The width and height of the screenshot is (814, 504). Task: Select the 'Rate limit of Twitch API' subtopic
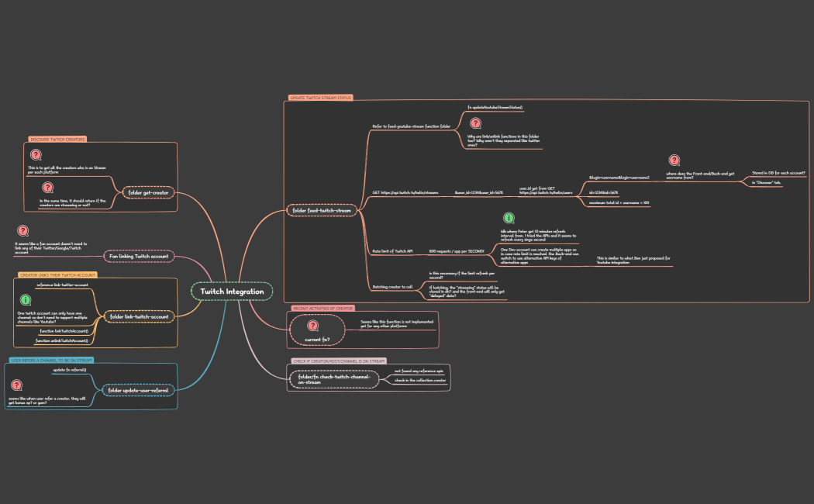[392, 251]
